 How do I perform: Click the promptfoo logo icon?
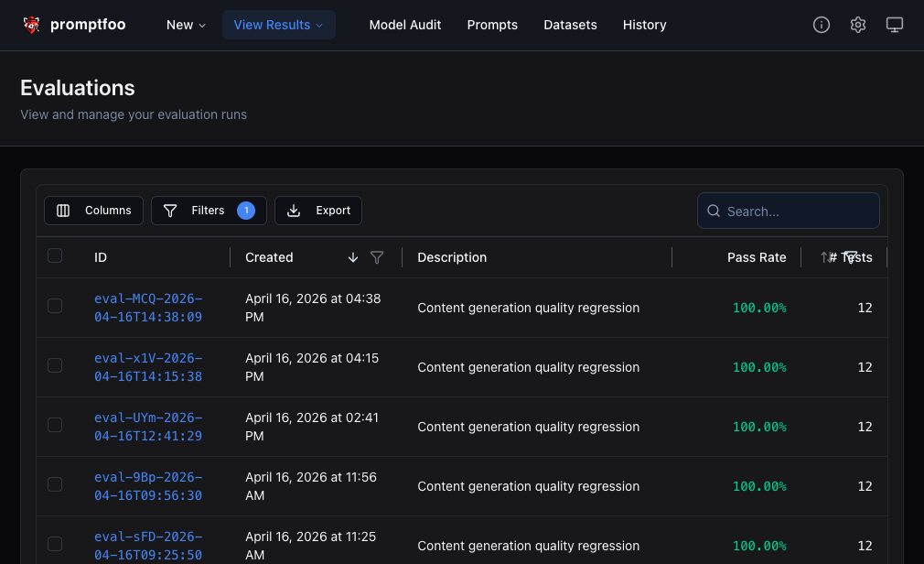point(31,25)
